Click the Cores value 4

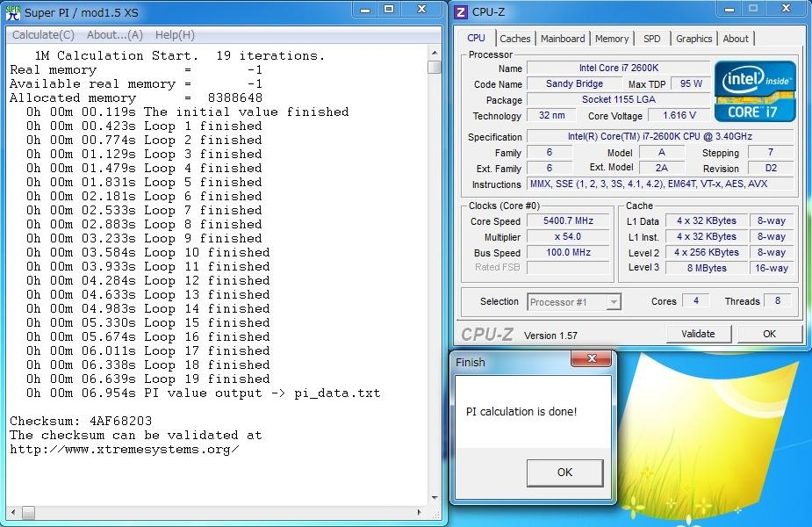point(696,300)
